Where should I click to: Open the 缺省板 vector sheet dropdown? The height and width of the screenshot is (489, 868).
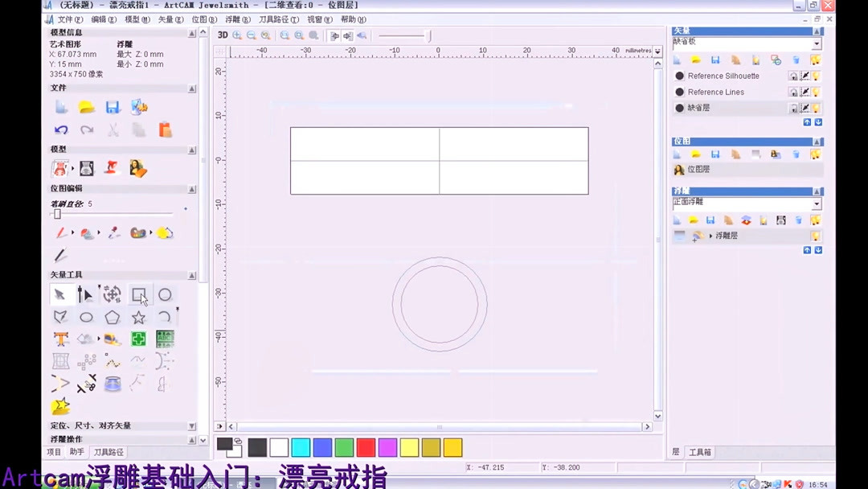click(817, 42)
